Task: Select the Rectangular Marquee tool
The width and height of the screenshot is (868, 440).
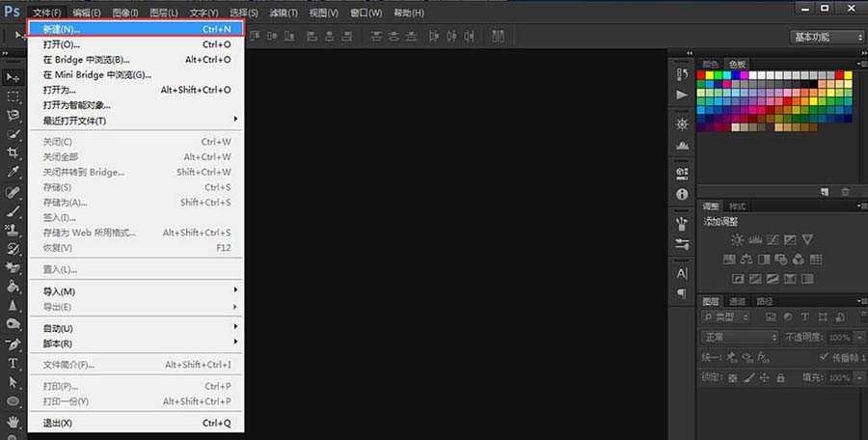Action: click(x=14, y=96)
